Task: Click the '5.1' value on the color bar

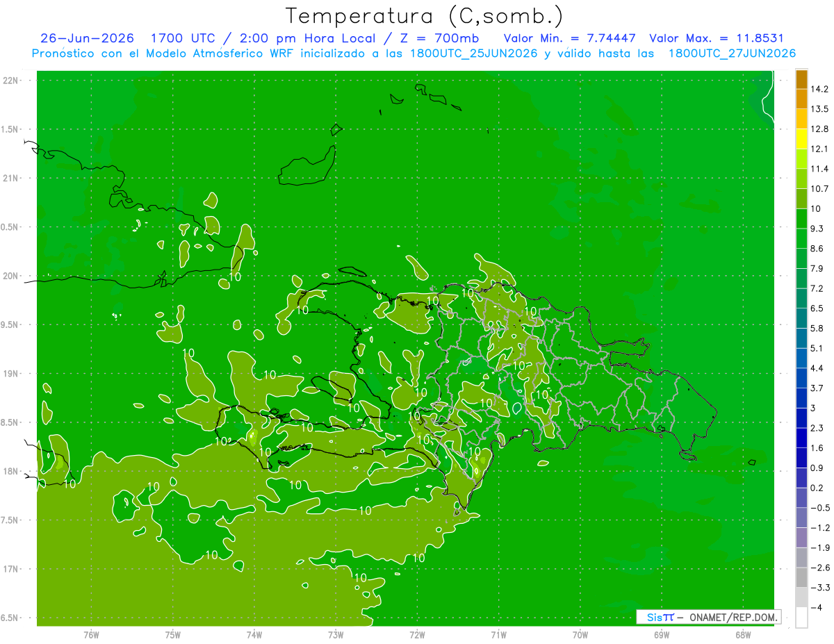Action: pyautogui.click(x=817, y=348)
